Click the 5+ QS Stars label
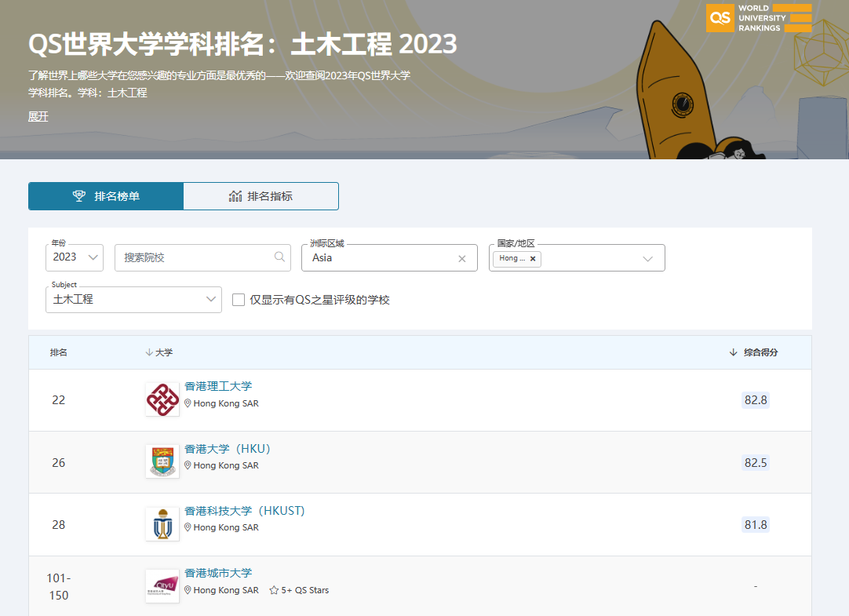Image resolution: width=849 pixels, height=616 pixels. pyautogui.click(x=304, y=590)
